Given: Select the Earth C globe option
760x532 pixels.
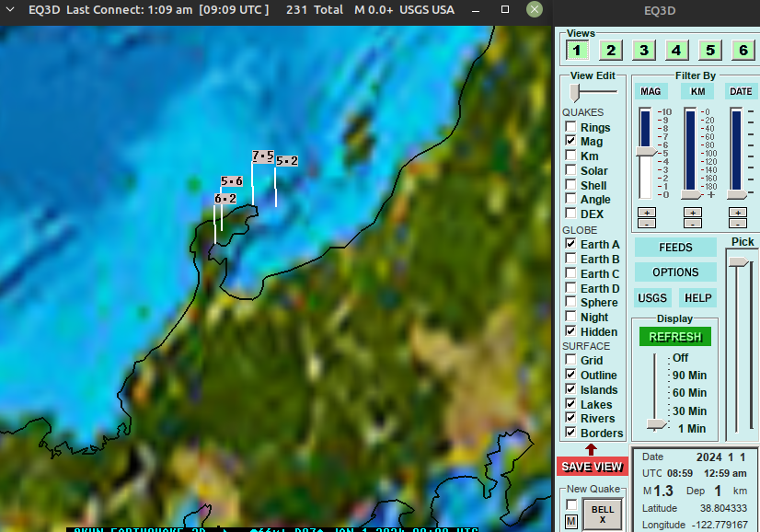Looking at the screenshot, I should 571,272.
